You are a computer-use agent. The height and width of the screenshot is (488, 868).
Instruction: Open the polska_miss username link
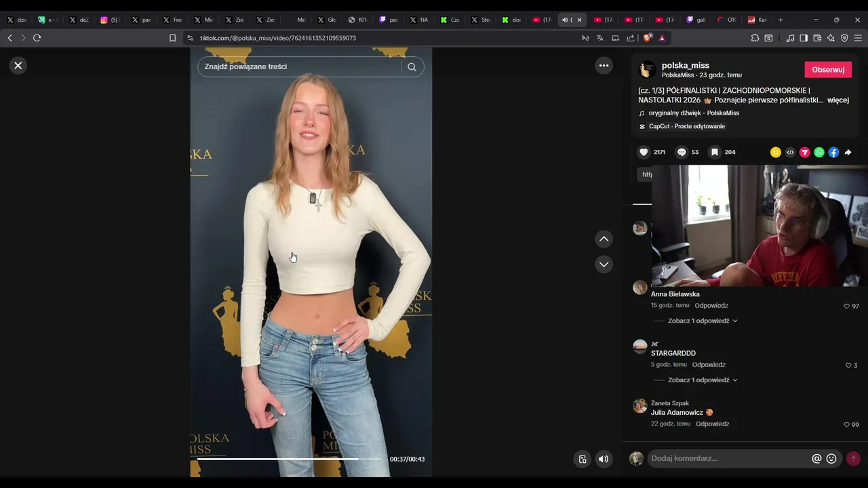[x=686, y=66]
